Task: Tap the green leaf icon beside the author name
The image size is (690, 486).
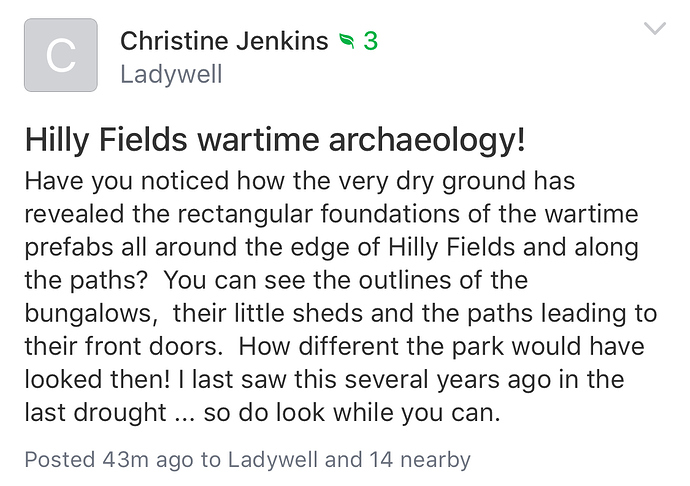Action: [x=346, y=41]
